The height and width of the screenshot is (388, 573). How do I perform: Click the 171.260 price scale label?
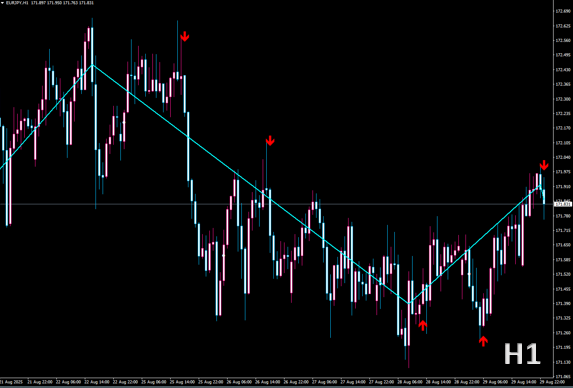563,333
